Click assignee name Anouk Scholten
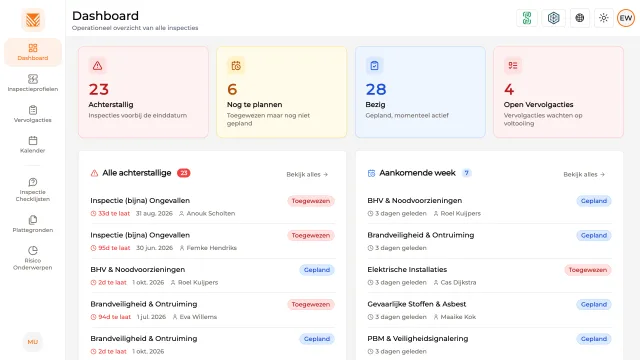640x360 pixels. point(211,213)
